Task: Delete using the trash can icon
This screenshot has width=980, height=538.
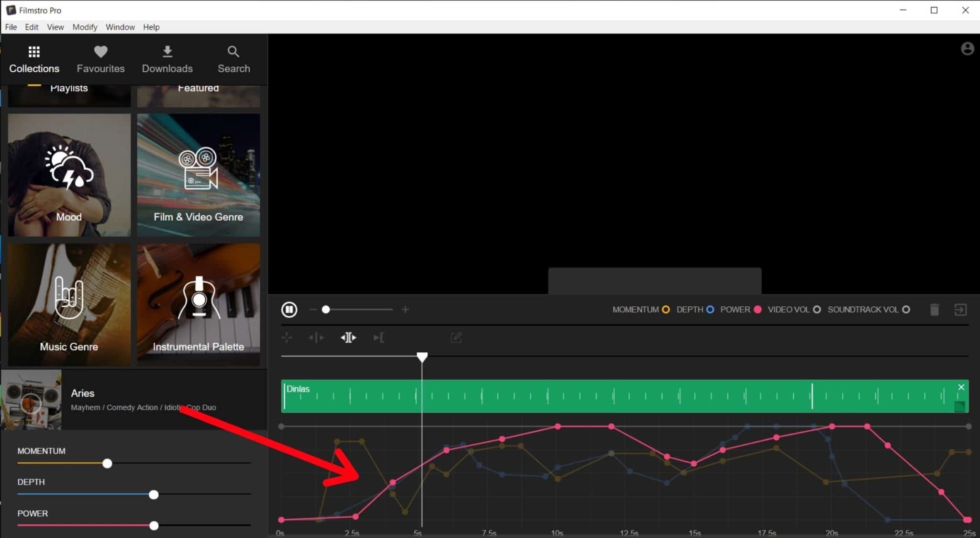Action: (x=934, y=310)
